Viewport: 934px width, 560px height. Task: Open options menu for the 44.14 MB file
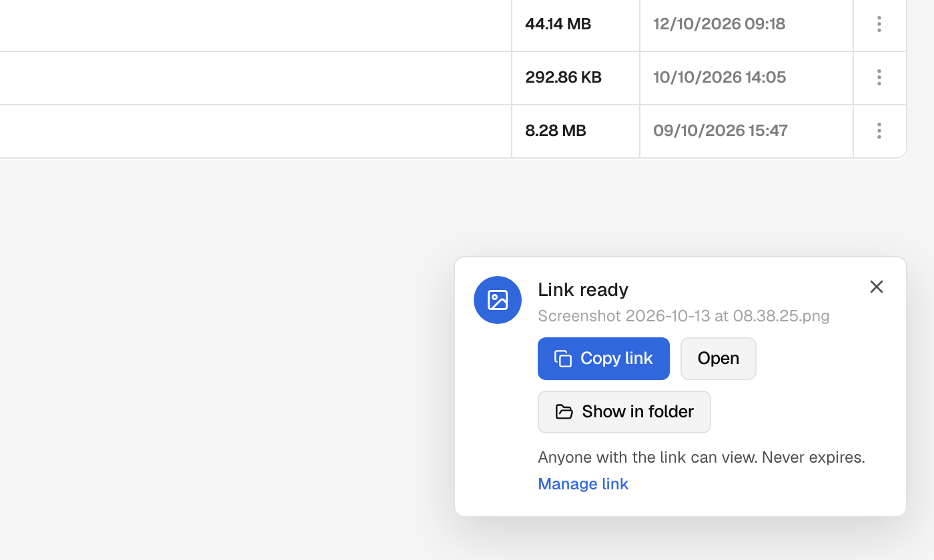[879, 24]
